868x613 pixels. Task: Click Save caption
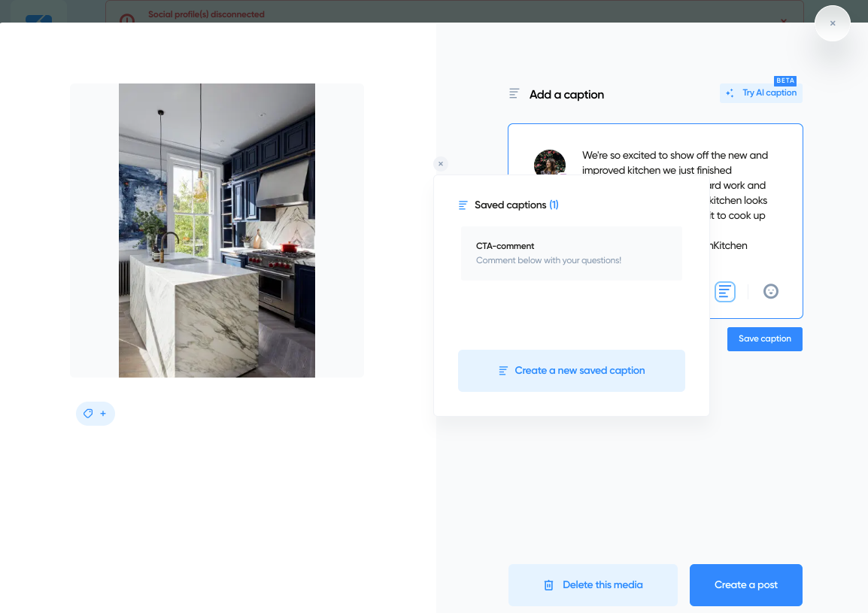(x=764, y=338)
